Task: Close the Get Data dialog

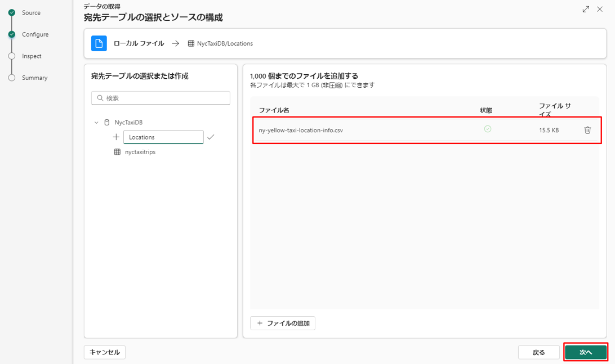Action: [600, 10]
